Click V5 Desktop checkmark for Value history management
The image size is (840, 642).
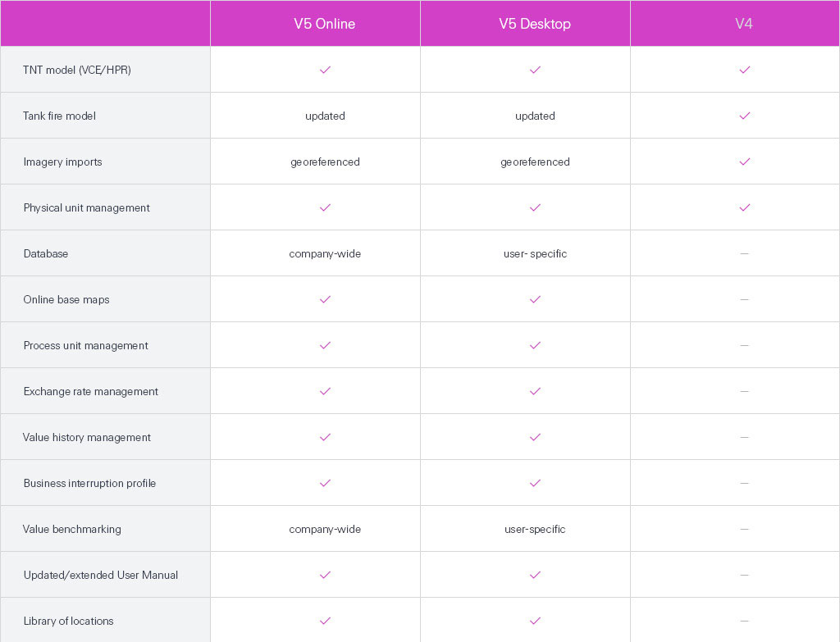point(535,437)
